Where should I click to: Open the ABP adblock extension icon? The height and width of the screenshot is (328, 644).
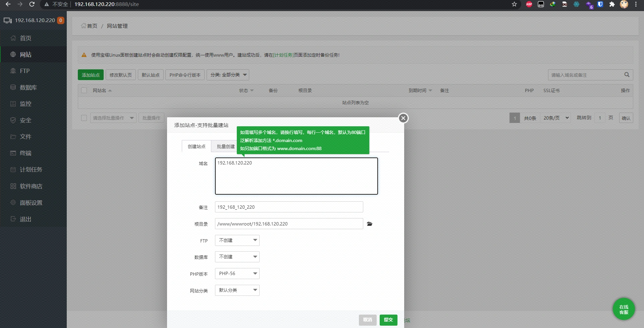point(529,4)
